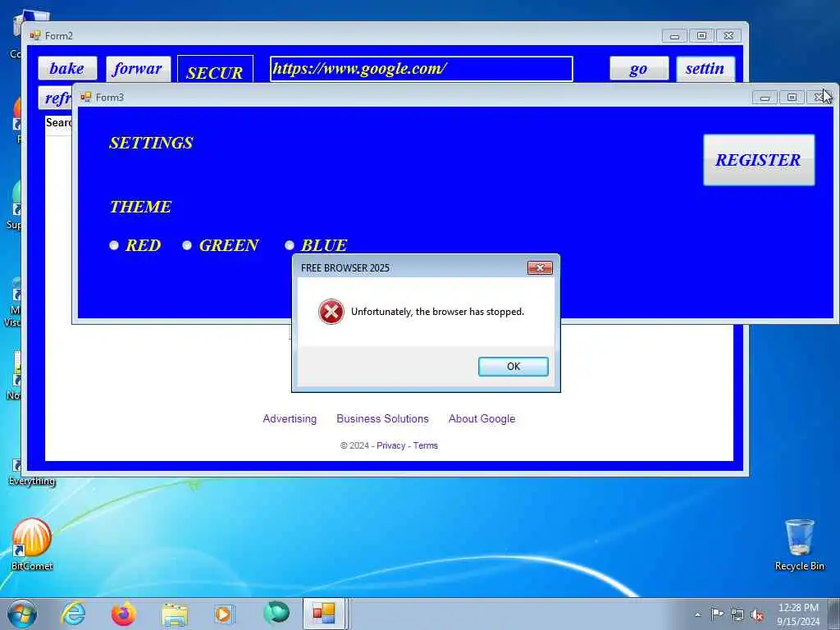Click the forwar button in Form2

138,69
